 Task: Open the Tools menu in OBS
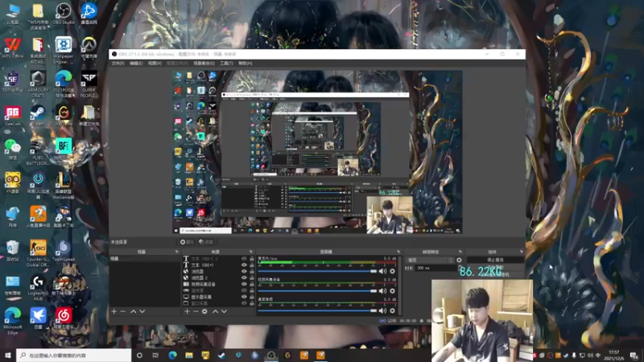point(226,64)
